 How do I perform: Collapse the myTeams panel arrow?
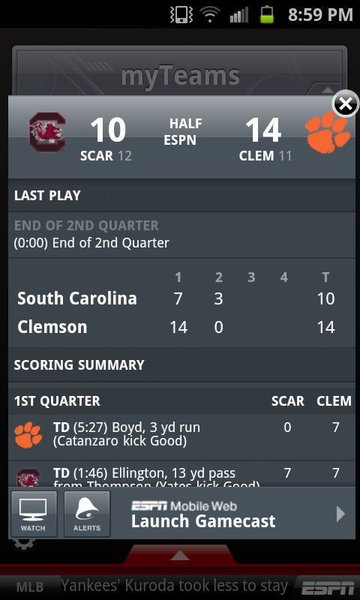(x=327, y=90)
